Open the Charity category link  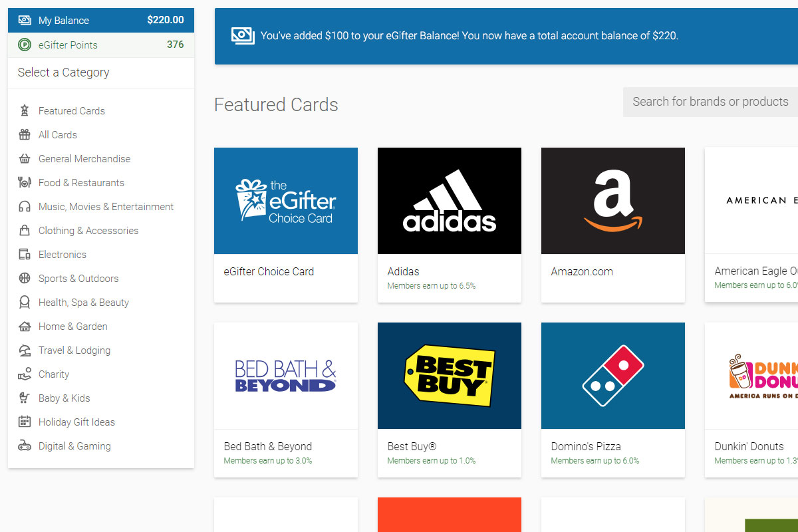(x=54, y=374)
